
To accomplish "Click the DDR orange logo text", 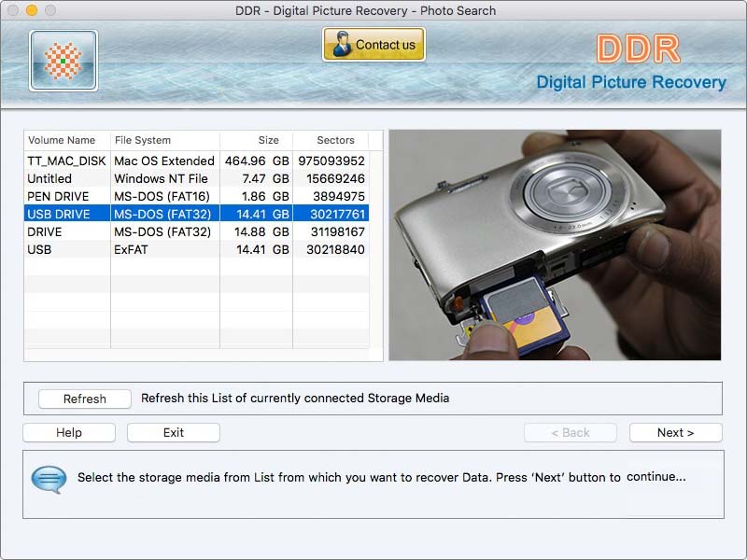I will (x=639, y=49).
